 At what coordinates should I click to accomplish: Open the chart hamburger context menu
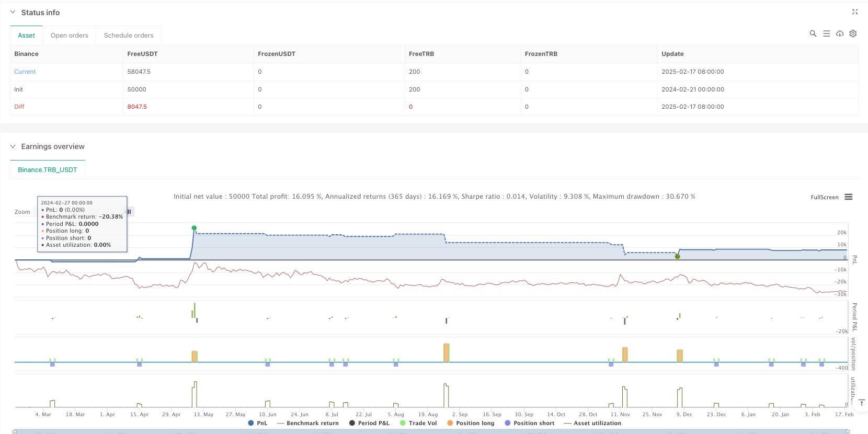click(849, 197)
